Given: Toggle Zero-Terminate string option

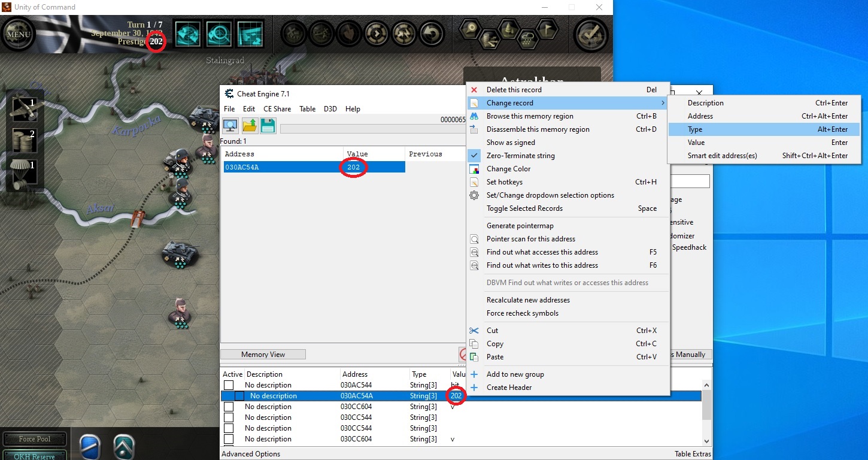Looking at the screenshot, I should [x=520, y=156].
